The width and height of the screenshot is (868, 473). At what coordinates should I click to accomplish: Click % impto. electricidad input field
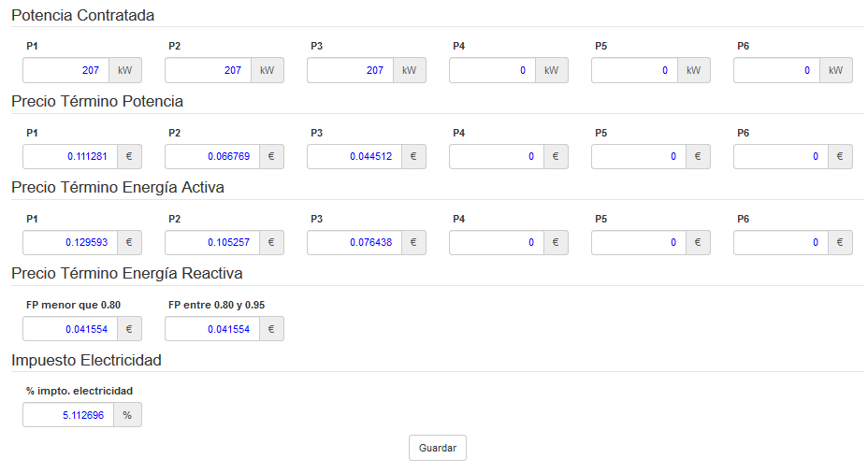tap(67, 415)
